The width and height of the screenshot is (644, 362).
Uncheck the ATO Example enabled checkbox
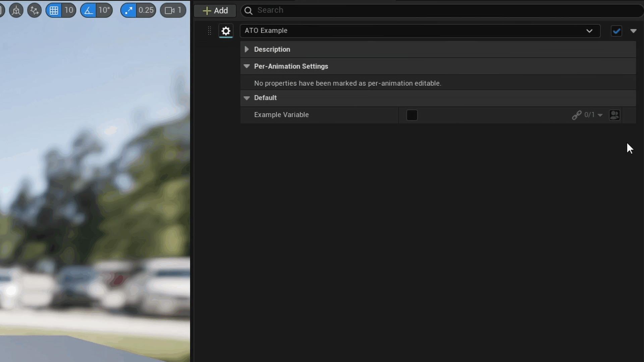coord(616,31)
